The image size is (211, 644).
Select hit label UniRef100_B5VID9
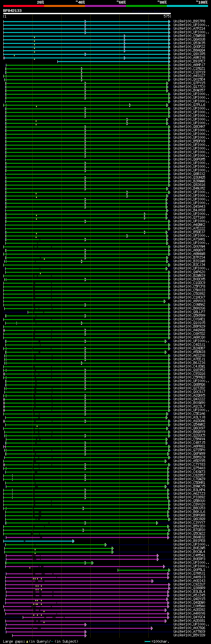tap(189, 635)
